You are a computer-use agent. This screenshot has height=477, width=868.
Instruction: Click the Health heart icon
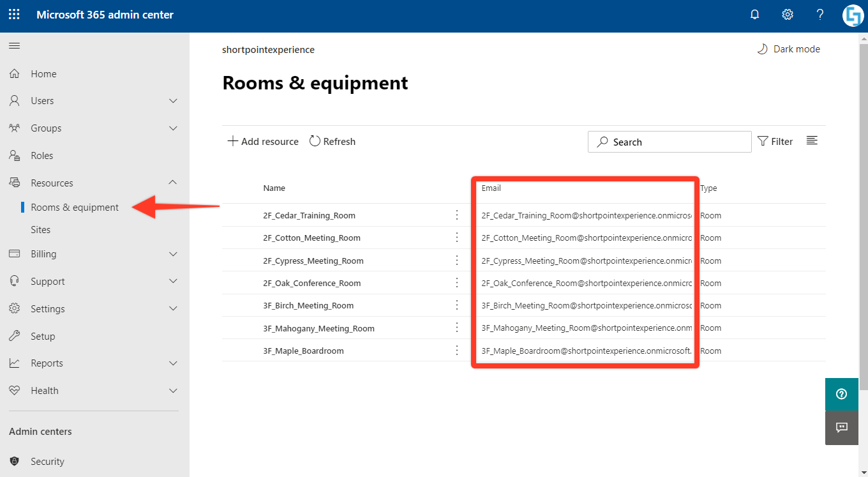(x=15, y=390)
